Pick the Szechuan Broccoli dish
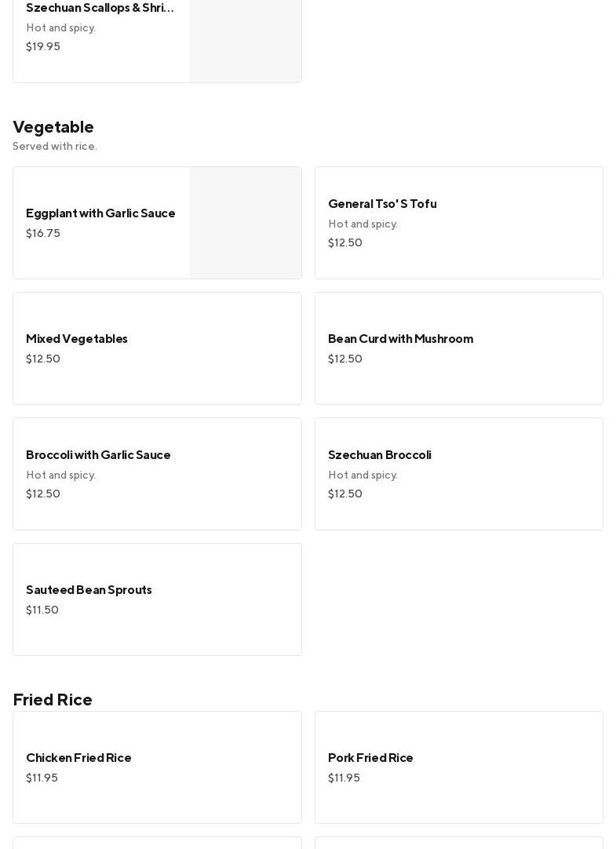616x849 pixels. coord(380,455)
